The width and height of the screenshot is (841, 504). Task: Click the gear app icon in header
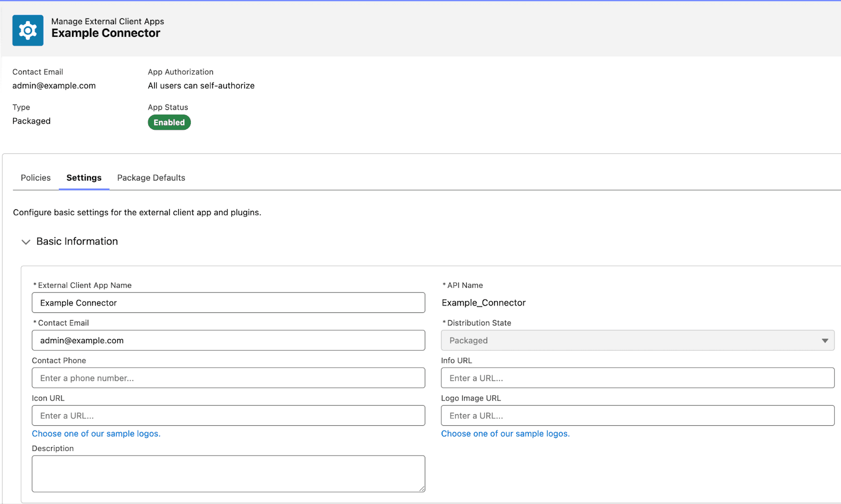28,30
